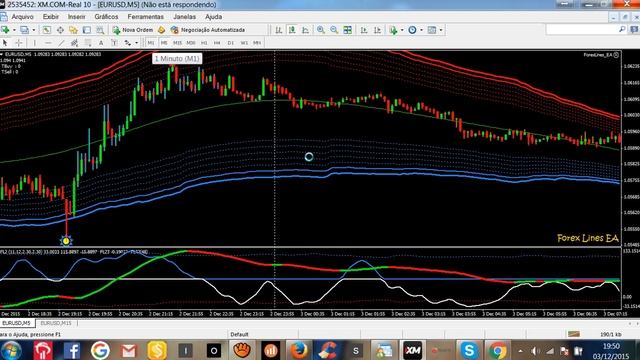Open the Ajuda menu
The height and width of the screenshot is (360, 640).
point(213,17)
